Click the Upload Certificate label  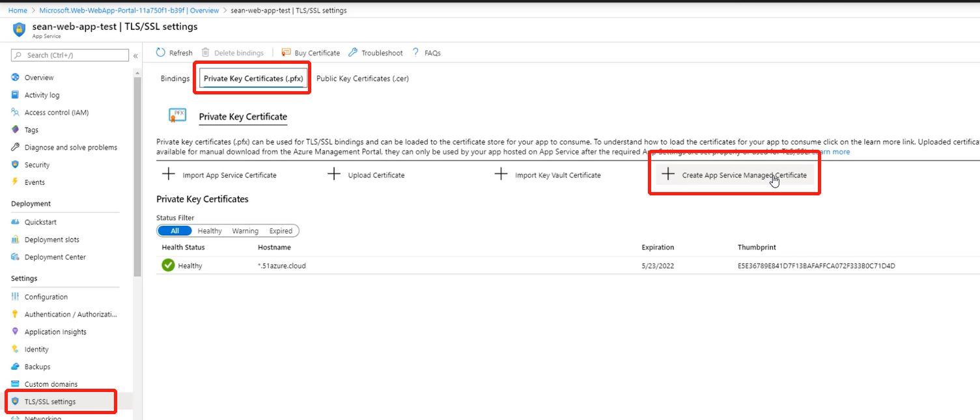[x=376, y=175]
